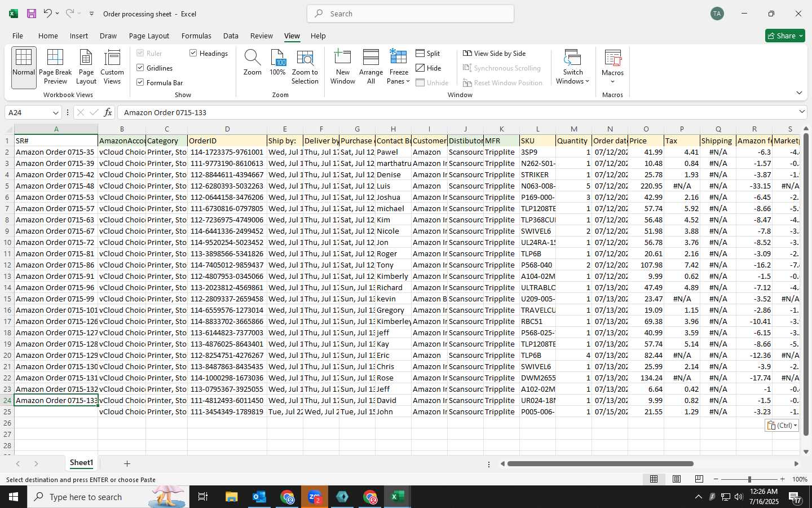
Task: Undo the last action
Action: pos(47,14)
